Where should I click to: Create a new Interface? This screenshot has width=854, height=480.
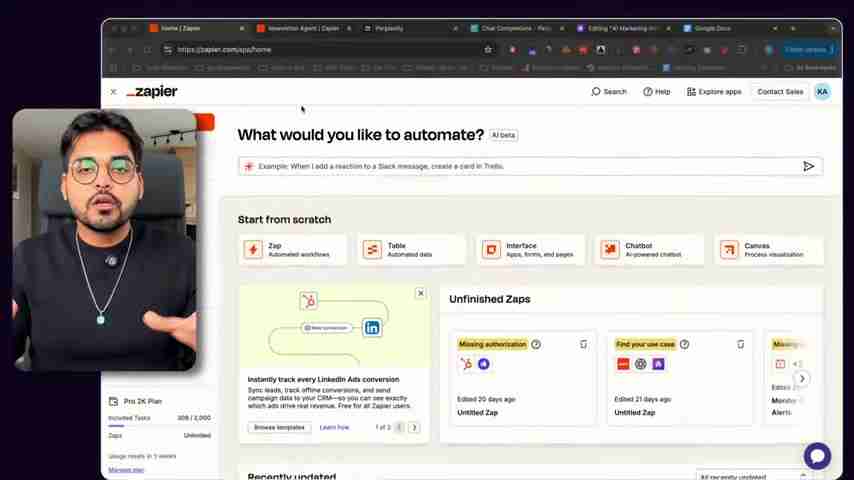(x=530, y=250)
